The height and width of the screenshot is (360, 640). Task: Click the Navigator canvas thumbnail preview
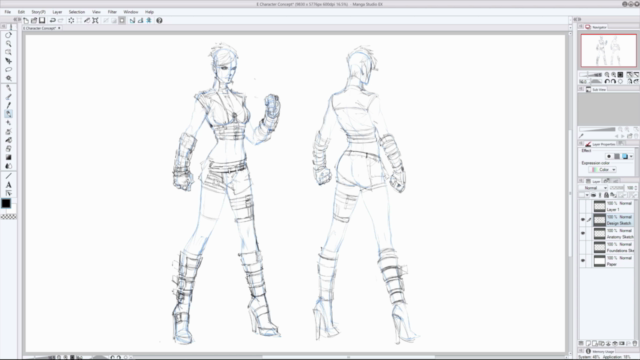click(609, 51)
